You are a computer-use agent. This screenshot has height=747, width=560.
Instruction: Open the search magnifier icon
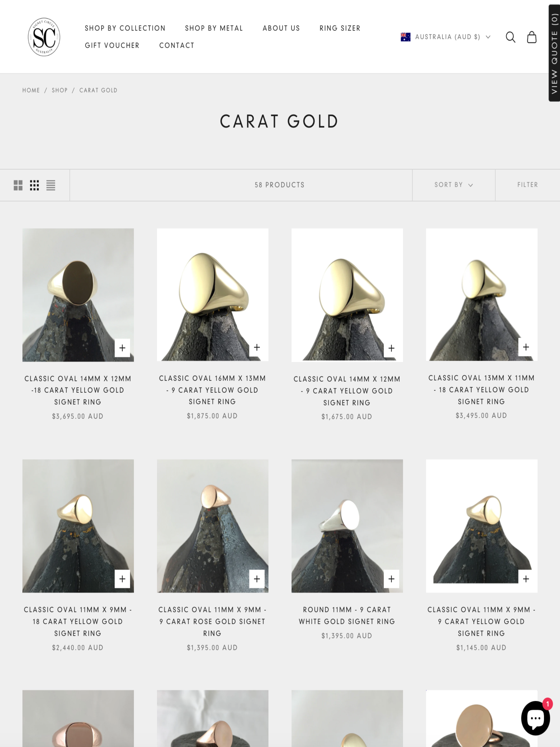coord(510,37)
